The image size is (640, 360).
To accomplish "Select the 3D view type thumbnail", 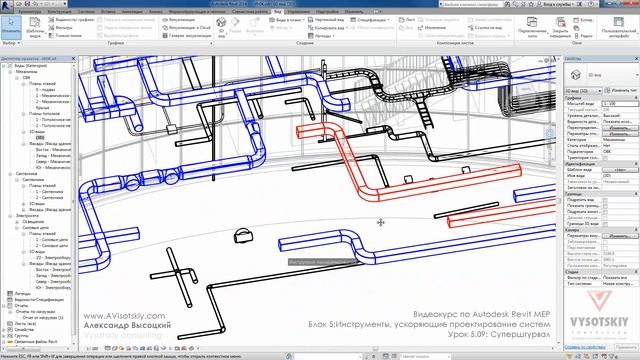I will 576,75.
